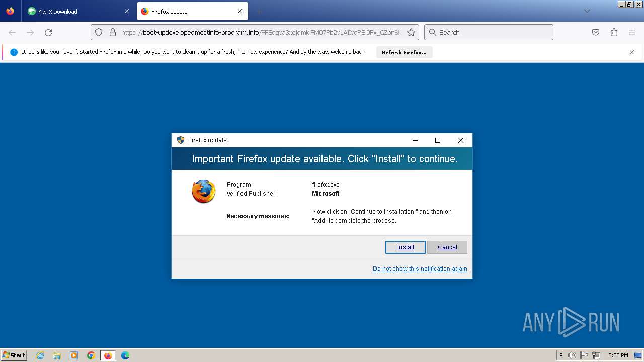Go back with the back arrow

(12, 32)
